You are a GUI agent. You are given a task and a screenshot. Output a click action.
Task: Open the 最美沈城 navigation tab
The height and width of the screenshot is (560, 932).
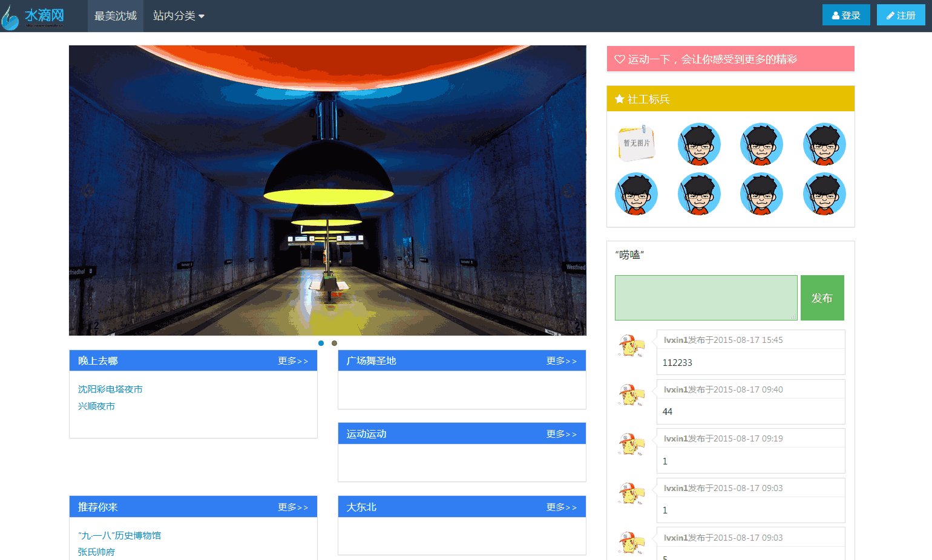[116, 16]
